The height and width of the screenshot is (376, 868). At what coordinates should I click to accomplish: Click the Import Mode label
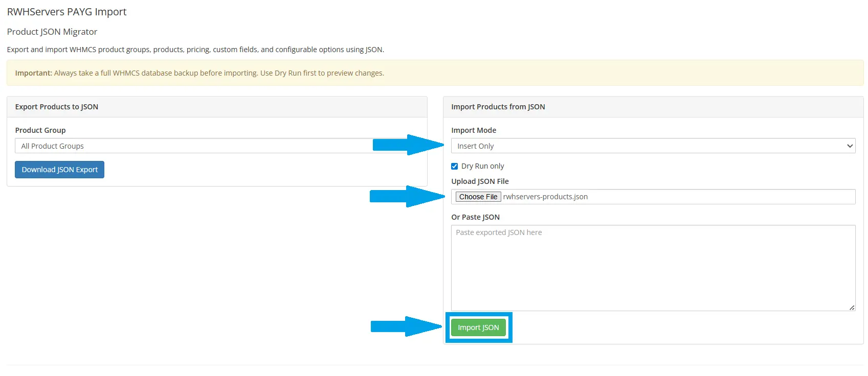(474, 130)
